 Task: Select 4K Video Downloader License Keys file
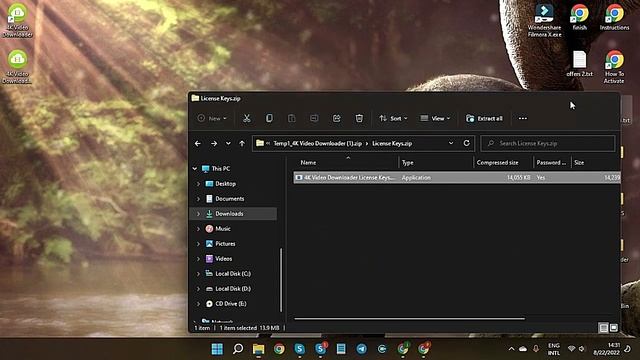(457, 178)
